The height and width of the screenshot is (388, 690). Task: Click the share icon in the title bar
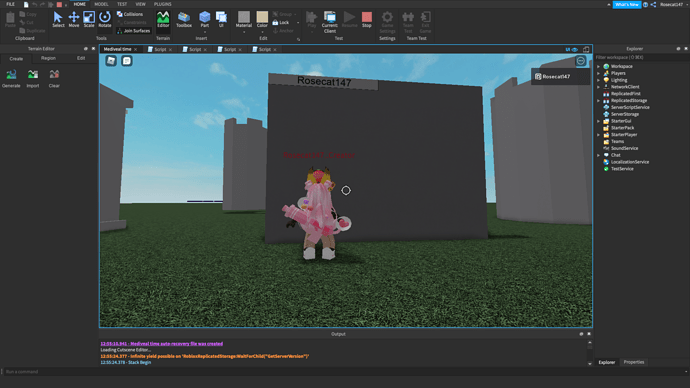pos(653,4)
